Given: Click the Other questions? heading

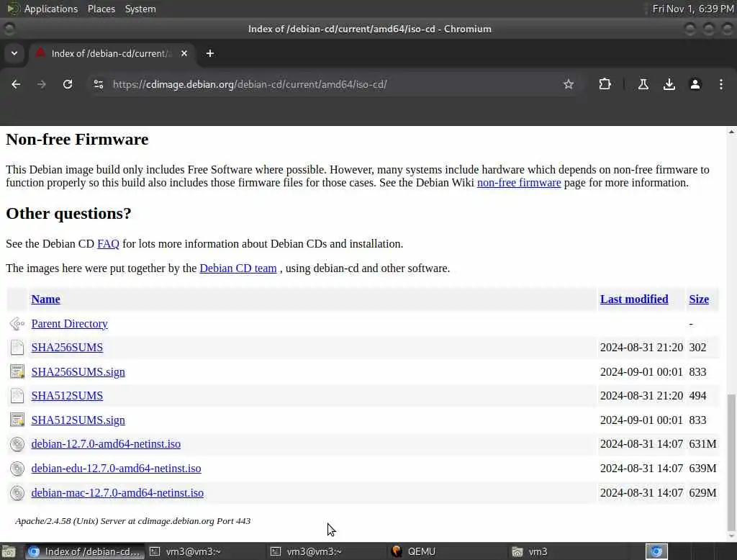Looking at the screenshot, I should point(68,214).
